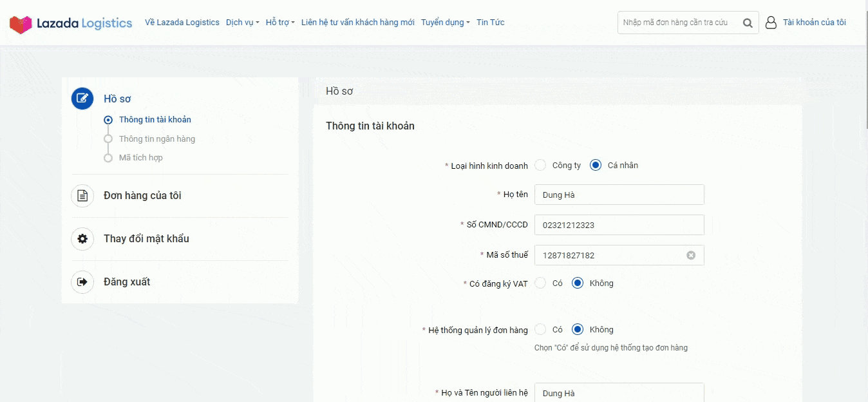This screenshot has width=868, height=402.
Task: Click the Thay đổi mật khẩu gear icon
Action: point(82,239)
